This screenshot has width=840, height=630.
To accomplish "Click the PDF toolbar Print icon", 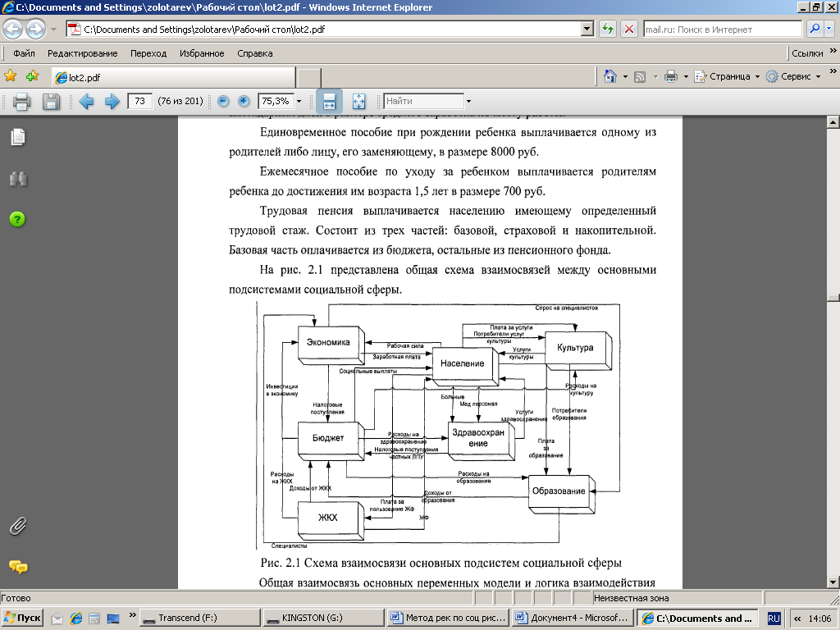I will pos(21,101).
